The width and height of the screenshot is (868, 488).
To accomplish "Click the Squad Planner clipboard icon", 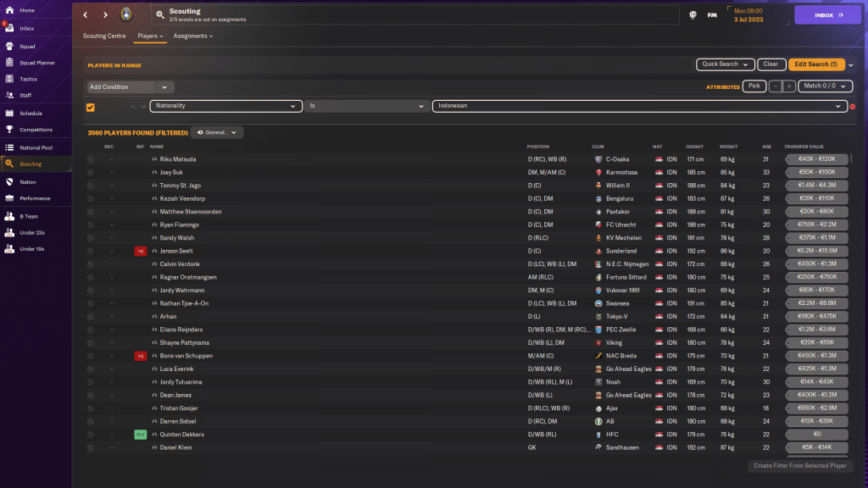I will pos(8,62).
